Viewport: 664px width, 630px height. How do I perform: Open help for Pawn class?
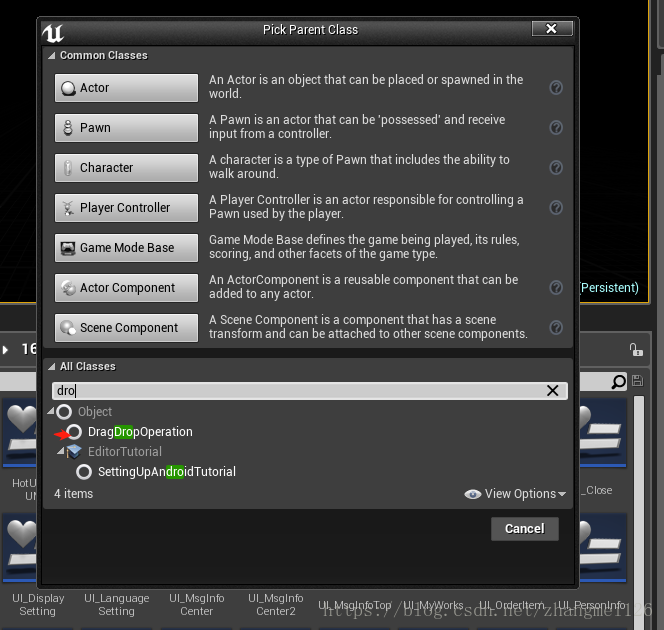pos(556,127)
